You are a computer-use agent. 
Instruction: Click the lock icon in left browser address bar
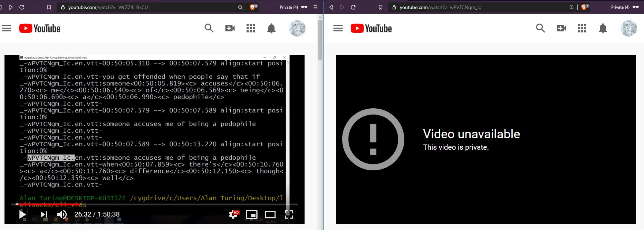tap(63, 7)
